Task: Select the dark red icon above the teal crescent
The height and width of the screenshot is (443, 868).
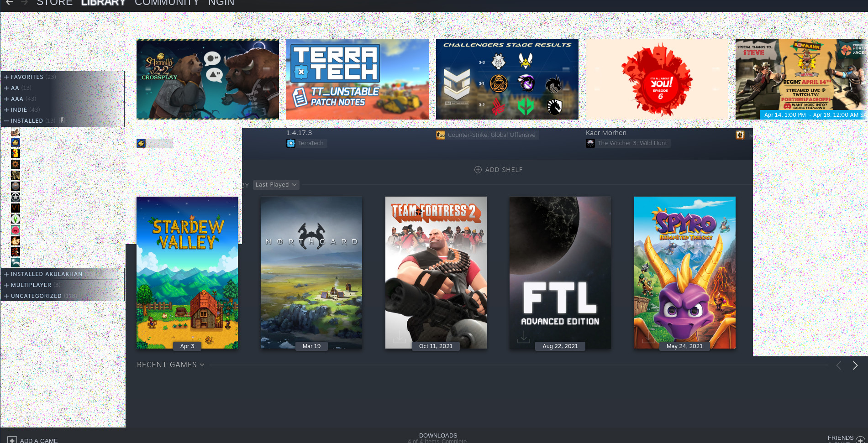Action: point(16,252)
